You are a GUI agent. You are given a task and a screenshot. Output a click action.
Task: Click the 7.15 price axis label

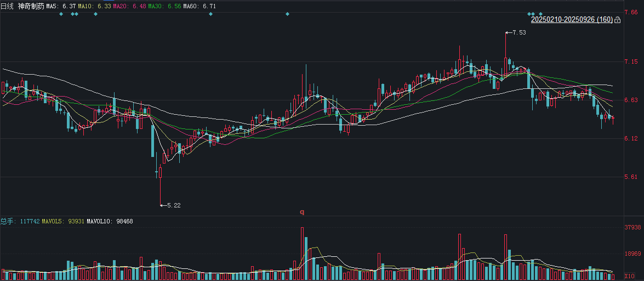click(x=630, y=61)
